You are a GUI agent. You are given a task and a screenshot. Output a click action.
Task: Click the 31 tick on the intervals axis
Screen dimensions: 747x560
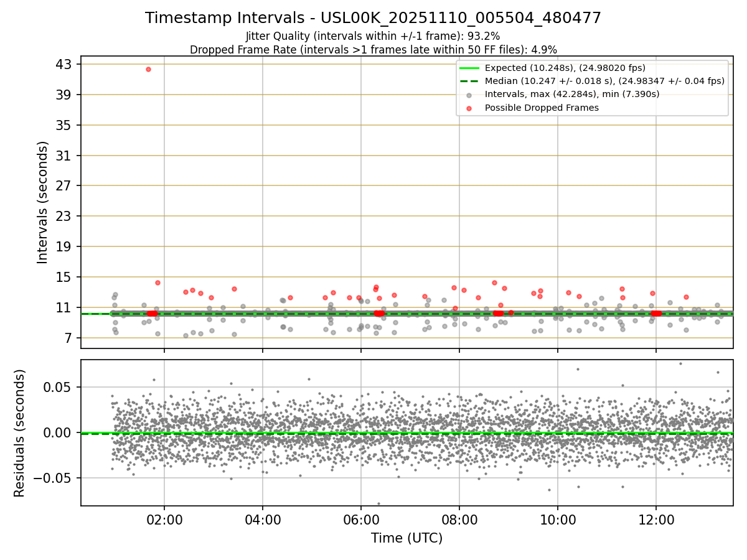coord(64,156)
